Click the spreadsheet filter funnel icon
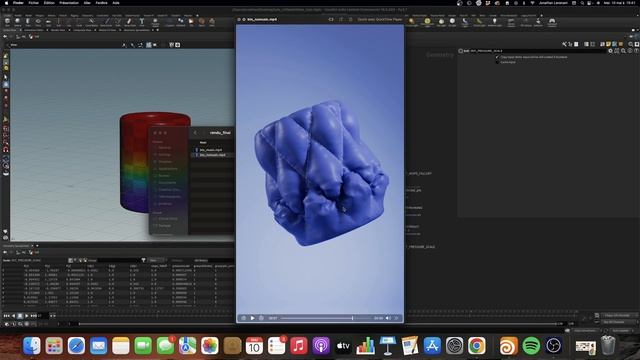 click(143, 260)
